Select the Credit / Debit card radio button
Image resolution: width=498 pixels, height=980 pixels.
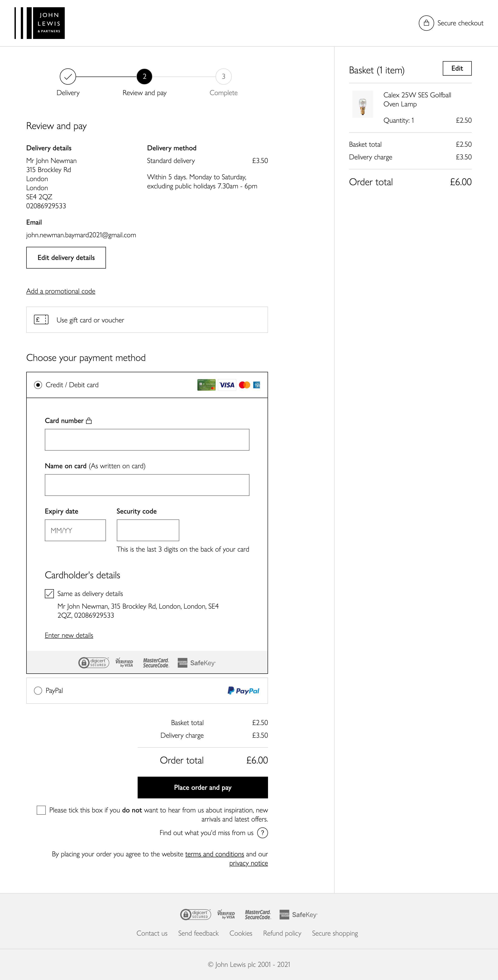coord(38,385)
